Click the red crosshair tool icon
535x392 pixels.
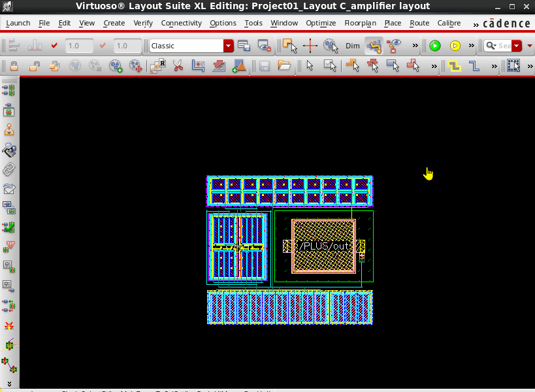coord(310,46)
